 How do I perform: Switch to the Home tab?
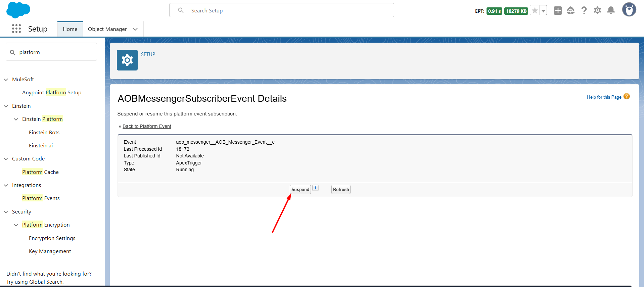click(x=70, y=29)
